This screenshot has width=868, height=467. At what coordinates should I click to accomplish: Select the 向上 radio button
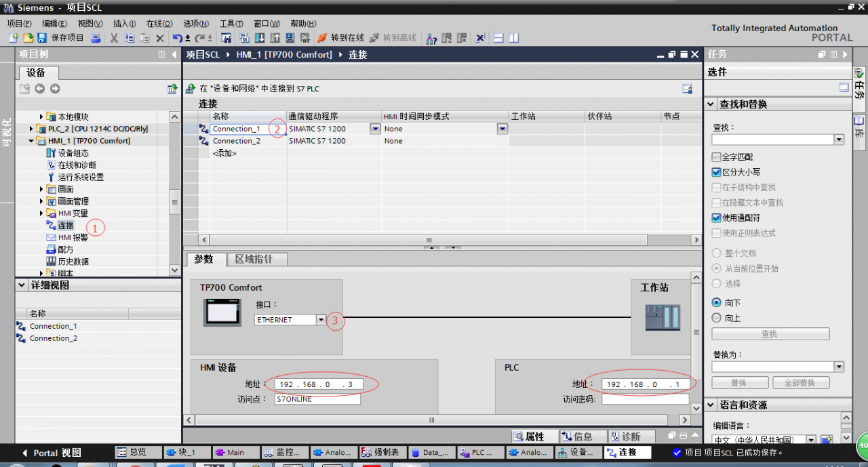[x=716, y=317]
